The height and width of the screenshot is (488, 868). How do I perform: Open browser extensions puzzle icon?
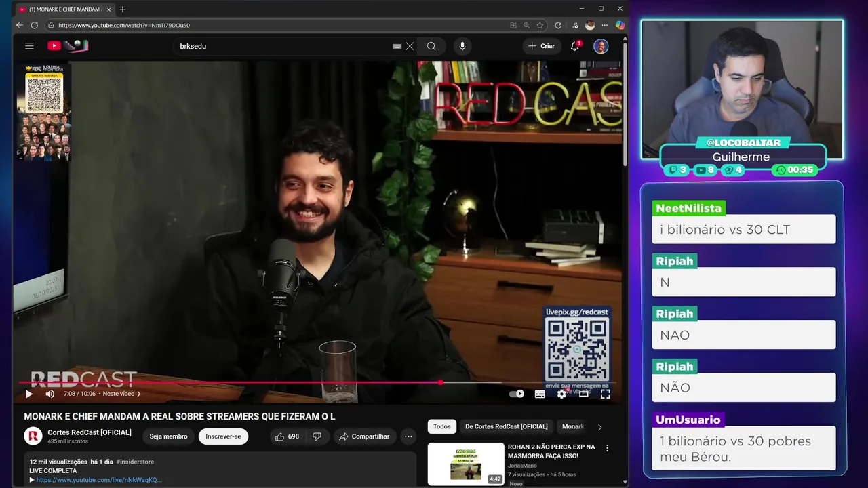tap(558, 25)
